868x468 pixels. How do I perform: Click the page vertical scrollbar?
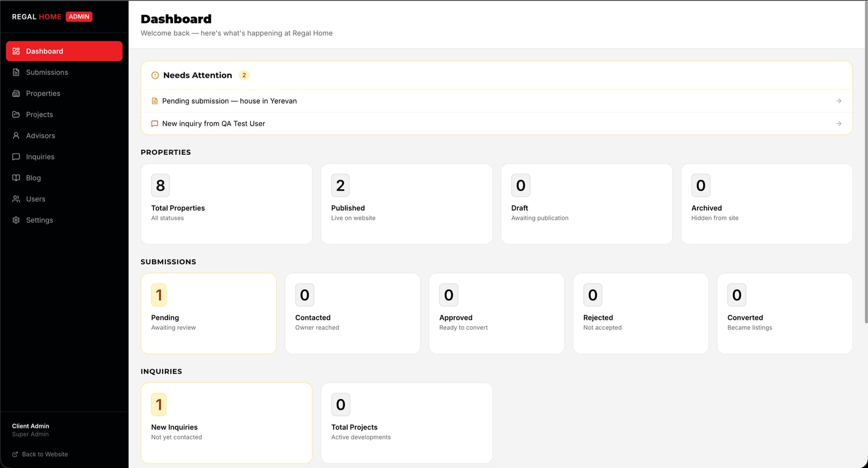point(866,163)
